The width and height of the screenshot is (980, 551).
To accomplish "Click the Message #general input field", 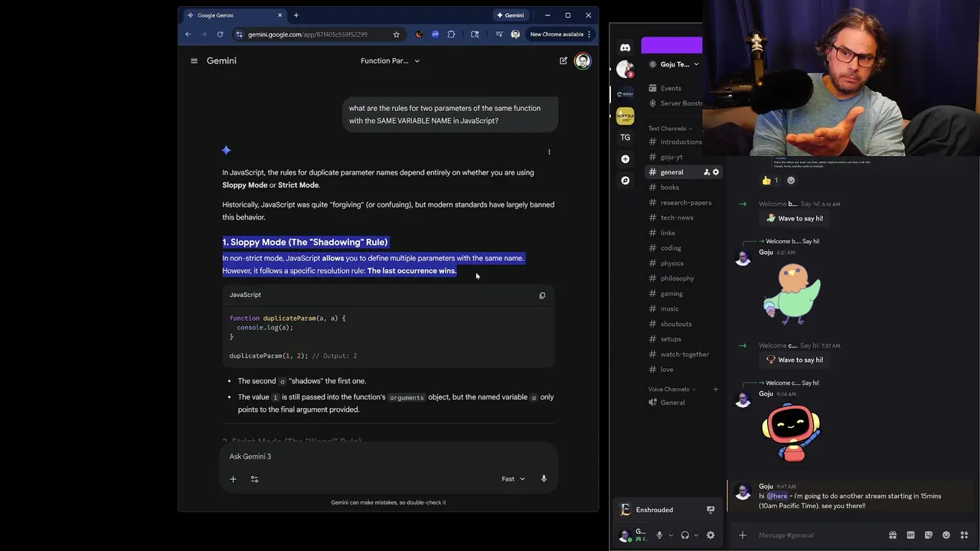I will (819, 535).
